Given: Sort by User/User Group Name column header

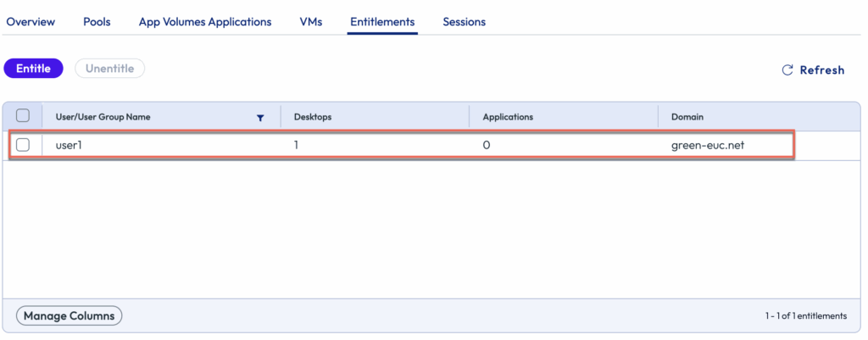Looking at the screenshot, I should click(103, 117).
